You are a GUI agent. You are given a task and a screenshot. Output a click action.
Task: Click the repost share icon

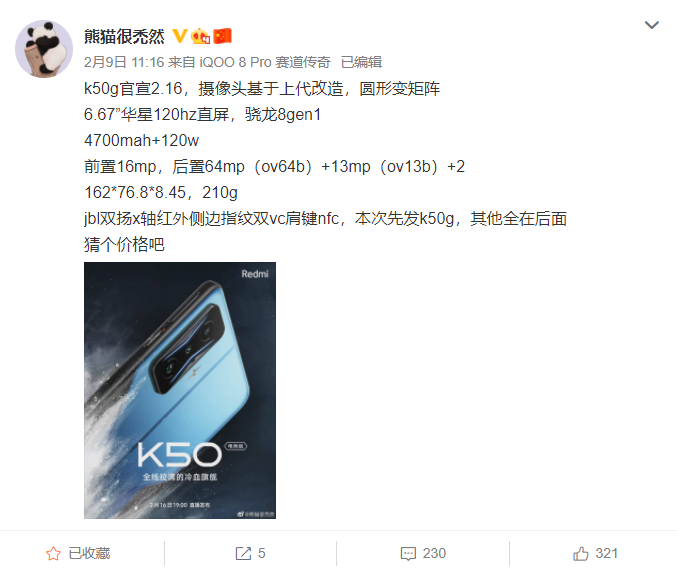click(243, 553)
